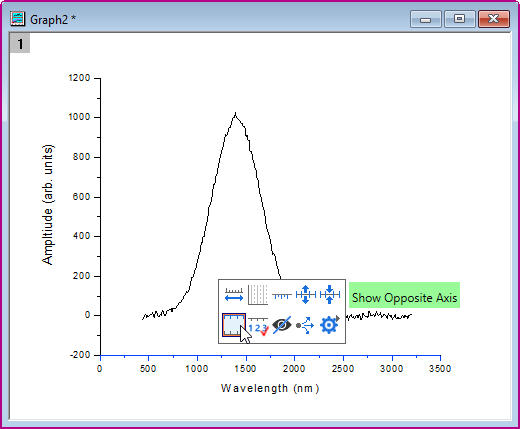Select layer 1 icon at top-left
The height and width of the screenshot is (429, 520).
(20, 44)
